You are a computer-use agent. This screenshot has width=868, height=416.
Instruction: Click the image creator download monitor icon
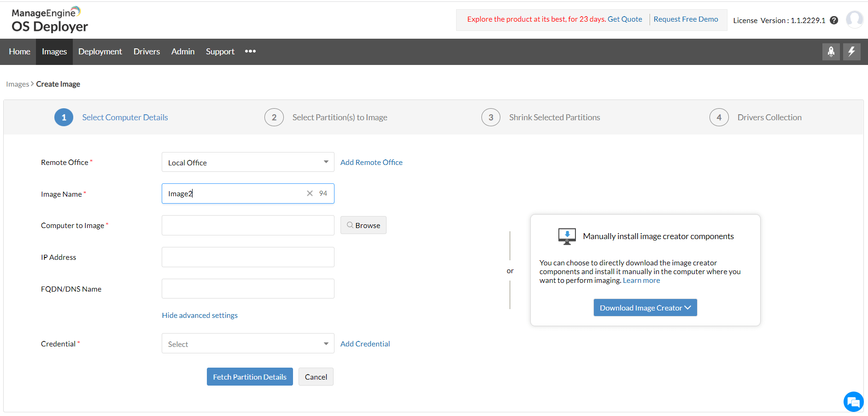(567, 235)
